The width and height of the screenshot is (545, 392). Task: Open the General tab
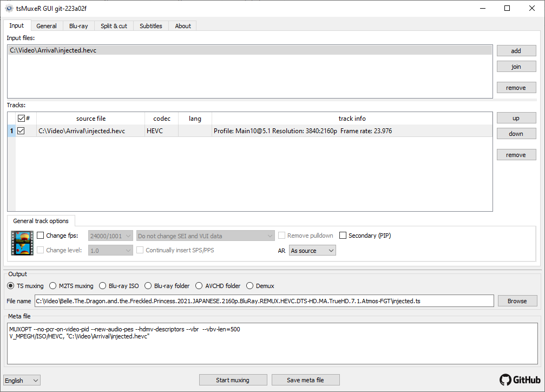click(x=47, y=26)
